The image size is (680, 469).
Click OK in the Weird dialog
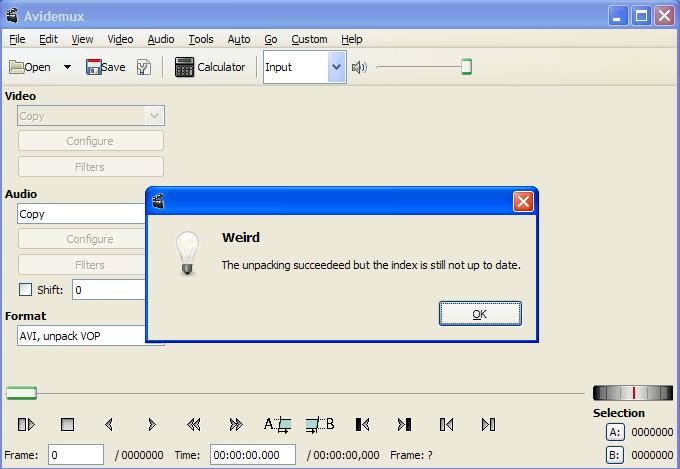(x=480, y=313)
